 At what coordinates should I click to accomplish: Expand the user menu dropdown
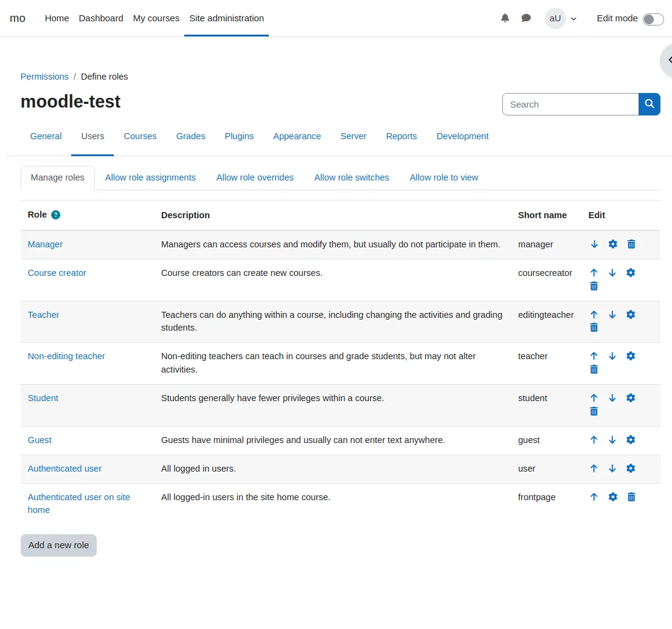(x=561, y=18)
